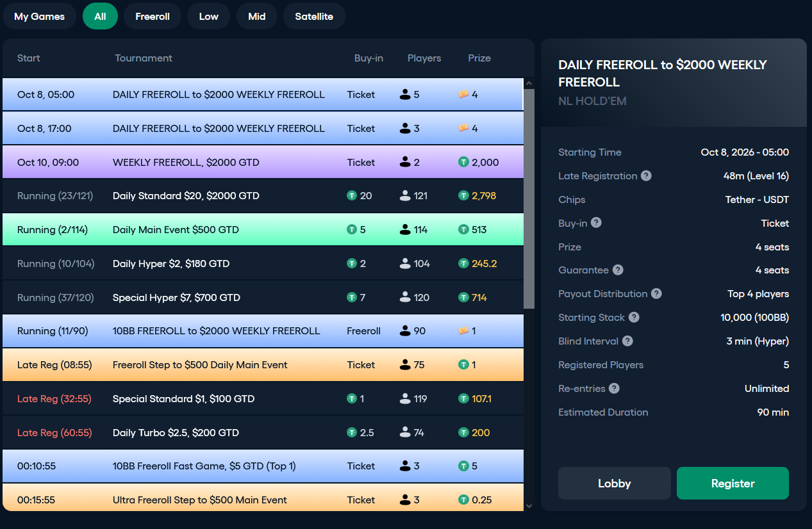The width and height of the screenshot is (812, 529).
Task: Click Tether buy-in icon in Daily Hyper $2 row
Action: (352, 264)
